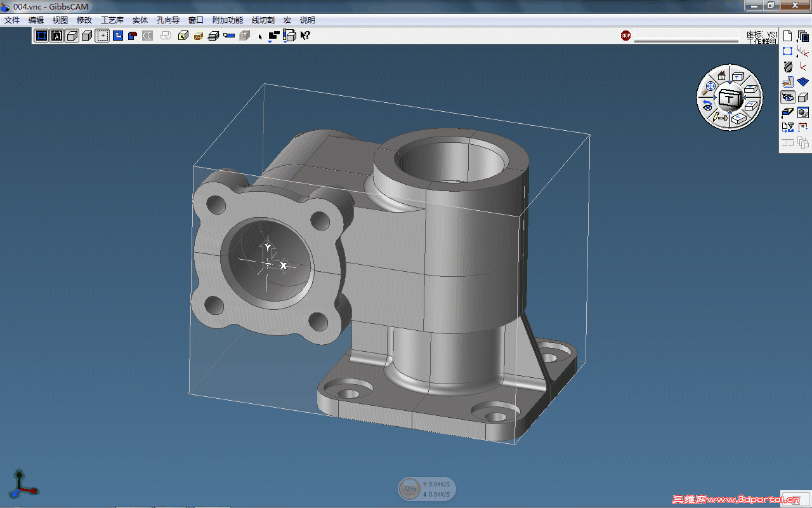Open the 说明 menu

point(308,20)
